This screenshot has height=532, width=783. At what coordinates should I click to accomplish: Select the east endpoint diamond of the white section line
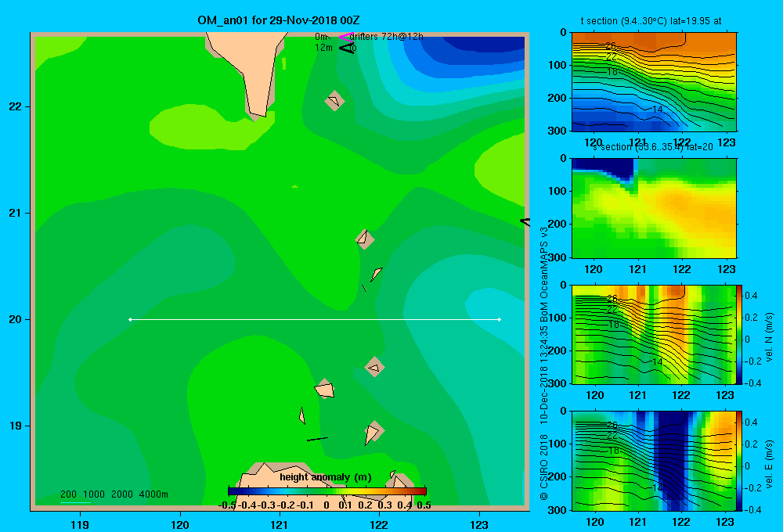(x=500, y=319)
